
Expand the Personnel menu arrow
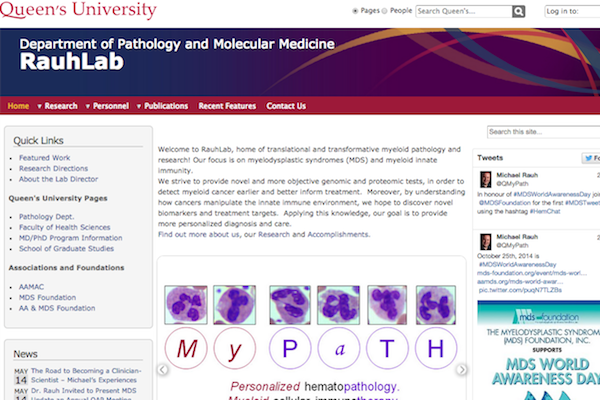88,106
